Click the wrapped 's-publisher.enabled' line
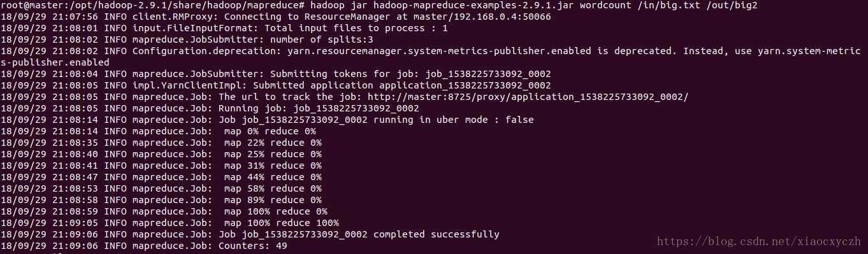Viewport: 868px width, 254px height. (x=55, y=62)
